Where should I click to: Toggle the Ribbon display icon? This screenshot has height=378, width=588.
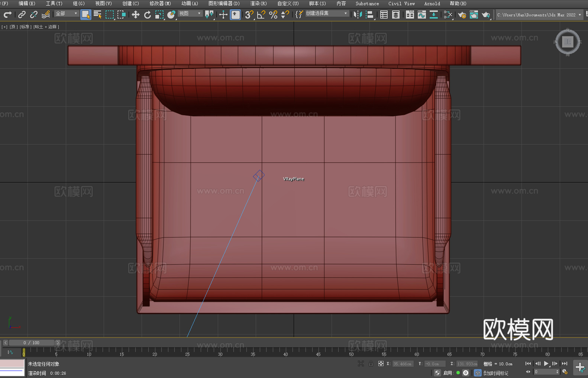410,14
